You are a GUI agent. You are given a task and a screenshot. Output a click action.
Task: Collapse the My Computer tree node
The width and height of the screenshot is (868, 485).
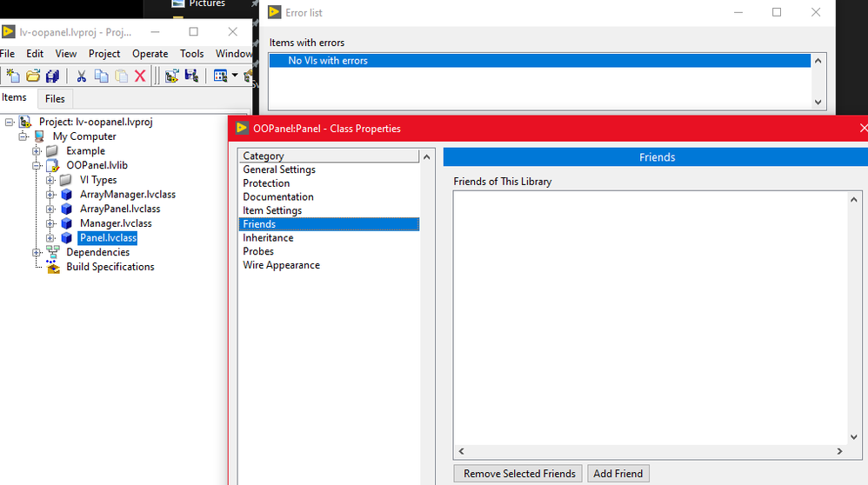23,136
